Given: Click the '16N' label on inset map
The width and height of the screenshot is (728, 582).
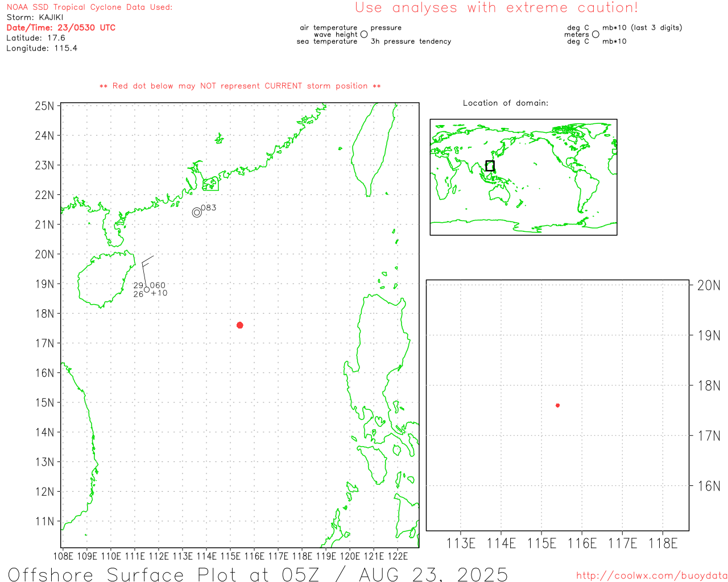Looking at the screenshot, I should point(709,486).
